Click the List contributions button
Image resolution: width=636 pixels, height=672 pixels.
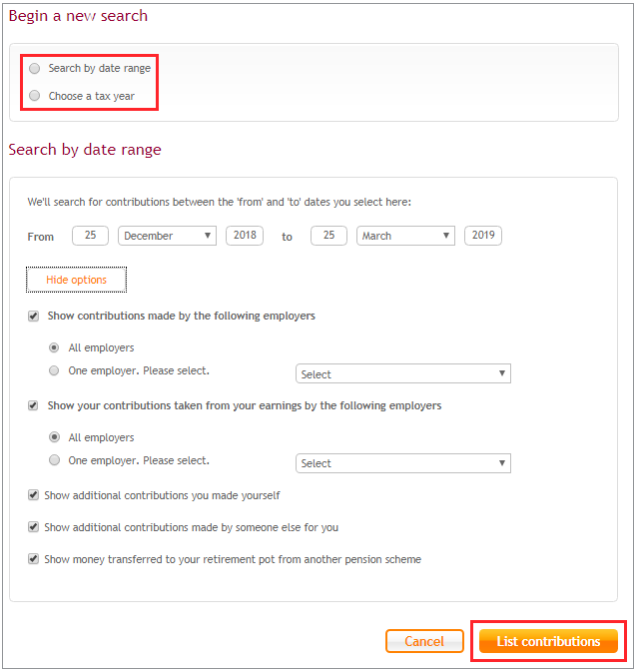[x=548, y=641]
